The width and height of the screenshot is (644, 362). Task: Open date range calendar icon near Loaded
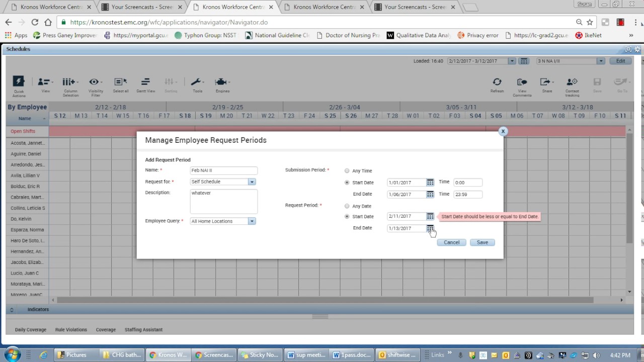click(524, 61)
